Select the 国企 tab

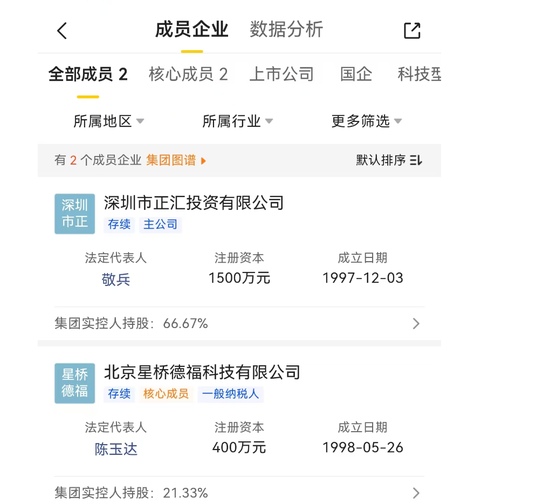pos(356,74)
